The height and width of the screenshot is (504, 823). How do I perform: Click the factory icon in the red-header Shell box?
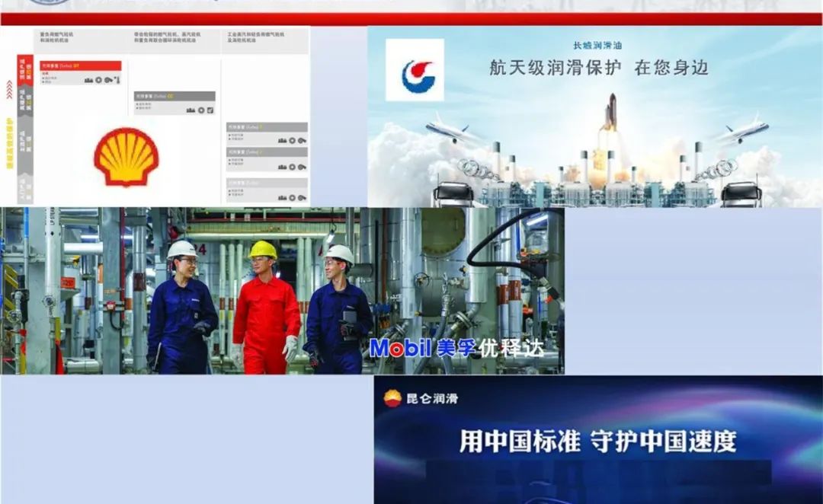pyautogui.click(x=88, y=80)
